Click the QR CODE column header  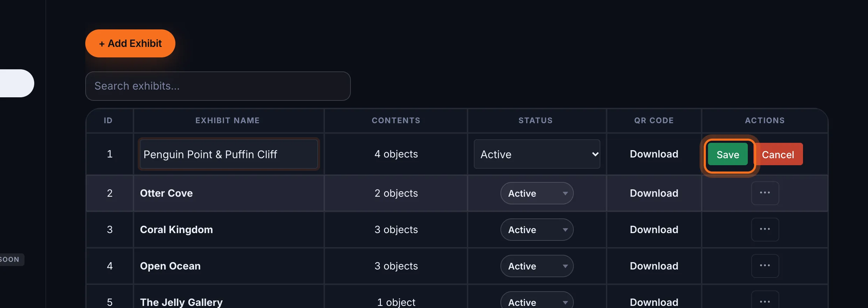(654, 120)
